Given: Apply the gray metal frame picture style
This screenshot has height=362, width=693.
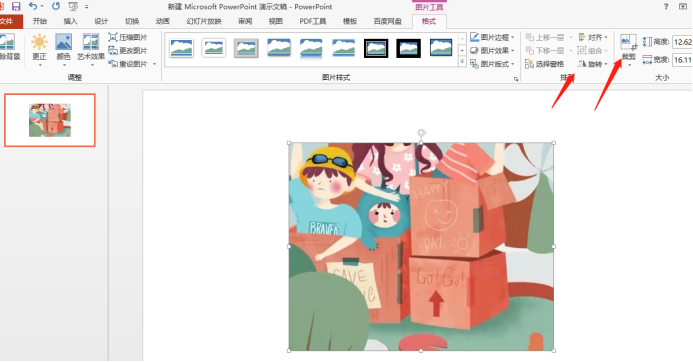Looking at the screenshot, I should (x=246, y=48).
